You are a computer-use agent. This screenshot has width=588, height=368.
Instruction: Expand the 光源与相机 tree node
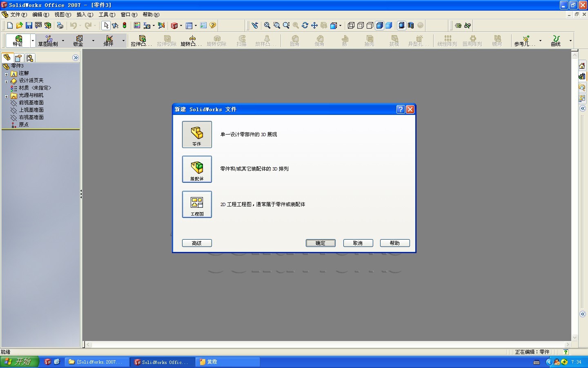(6, 96)
